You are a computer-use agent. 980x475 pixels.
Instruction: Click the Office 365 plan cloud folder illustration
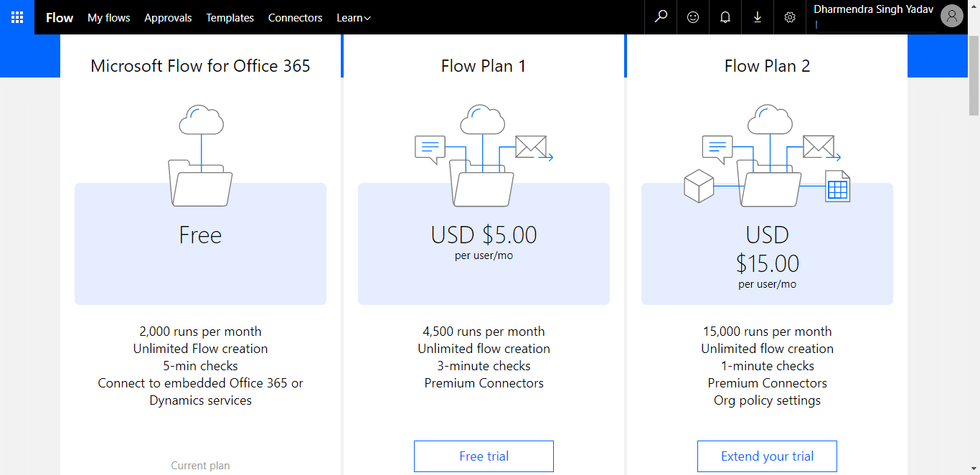click(201, 155)
